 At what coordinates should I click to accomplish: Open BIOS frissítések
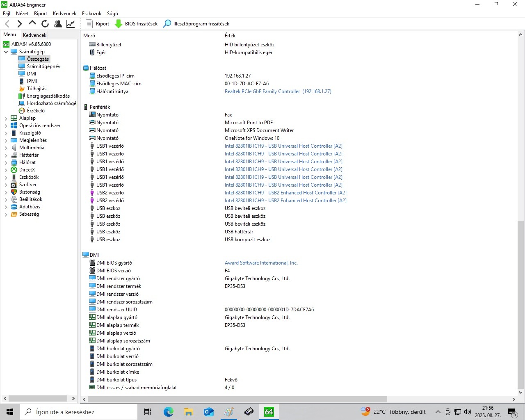[x=136, y=24]
